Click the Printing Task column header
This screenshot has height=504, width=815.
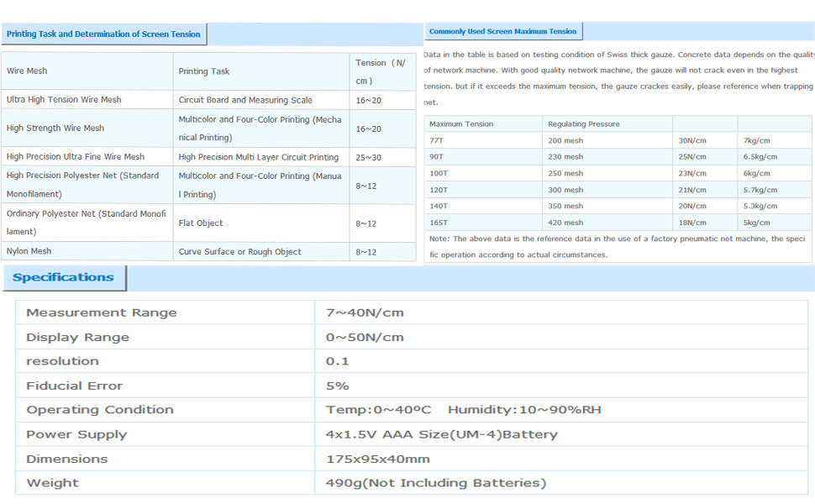tap(204, 71)
